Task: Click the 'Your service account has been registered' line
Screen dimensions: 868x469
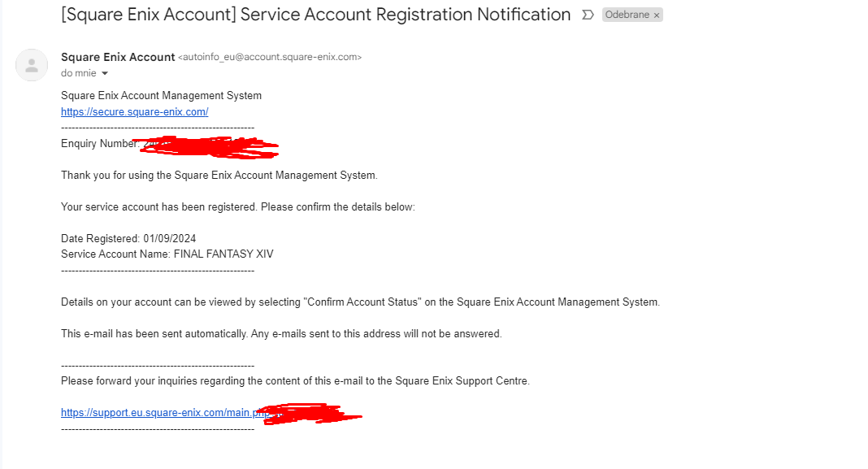Action: 238,207
